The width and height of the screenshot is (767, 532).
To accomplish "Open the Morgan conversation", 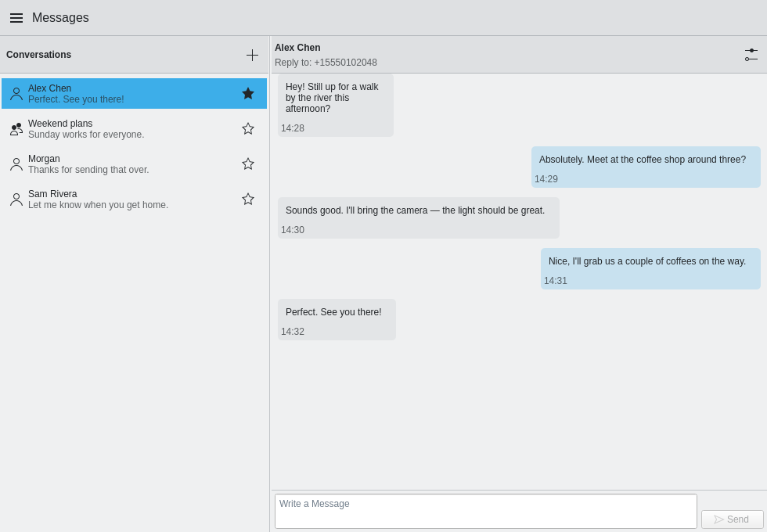I will (134, 164).
